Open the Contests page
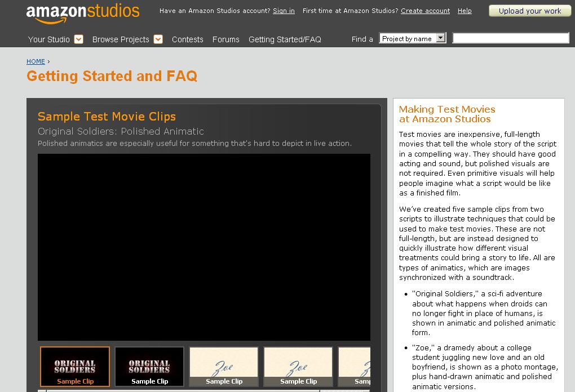Image resolution: width=575 pixels, height=392 pixels. [187, 39]
